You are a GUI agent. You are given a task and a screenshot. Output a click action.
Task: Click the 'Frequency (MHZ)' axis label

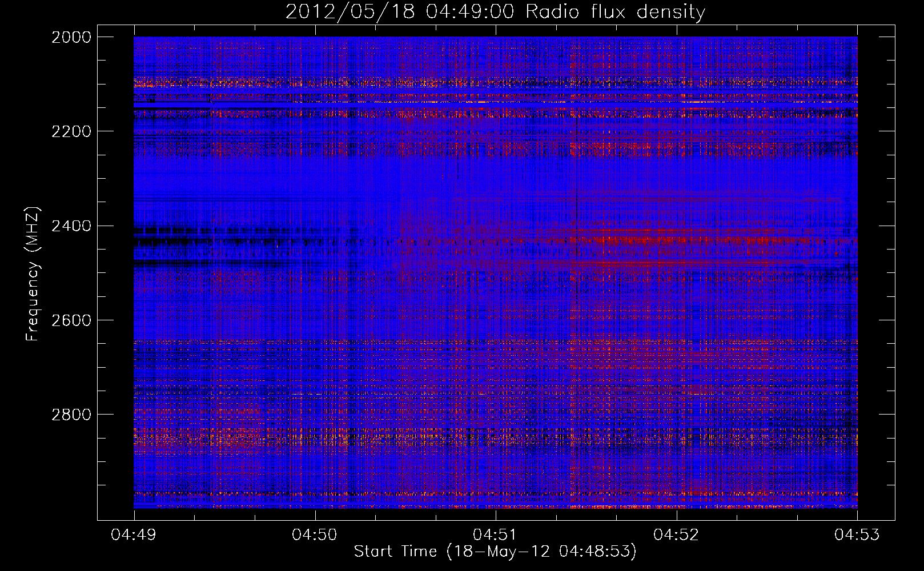(33, 274)
